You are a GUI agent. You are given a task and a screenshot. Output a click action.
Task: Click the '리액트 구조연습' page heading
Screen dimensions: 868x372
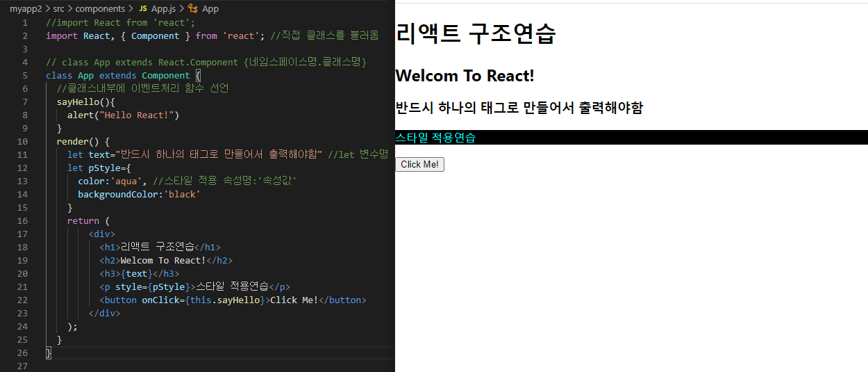click(x=476, y=33)
